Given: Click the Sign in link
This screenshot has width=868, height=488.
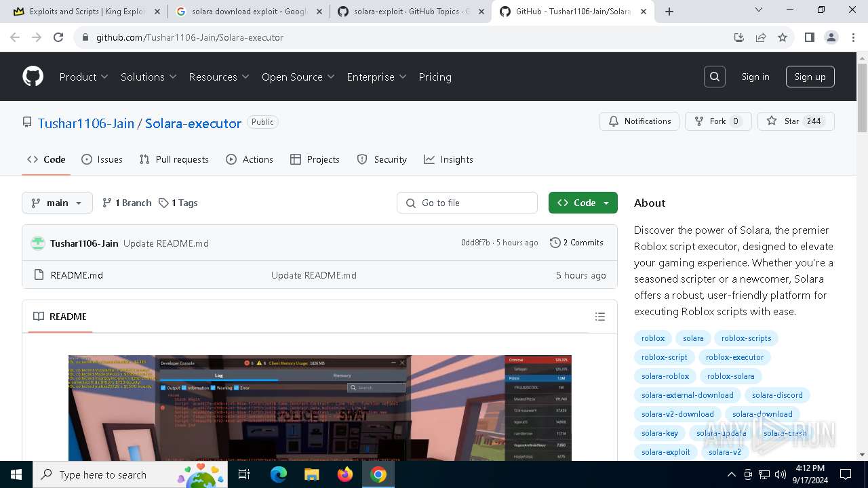Looking at the screenshot, I should coord(755,77).
